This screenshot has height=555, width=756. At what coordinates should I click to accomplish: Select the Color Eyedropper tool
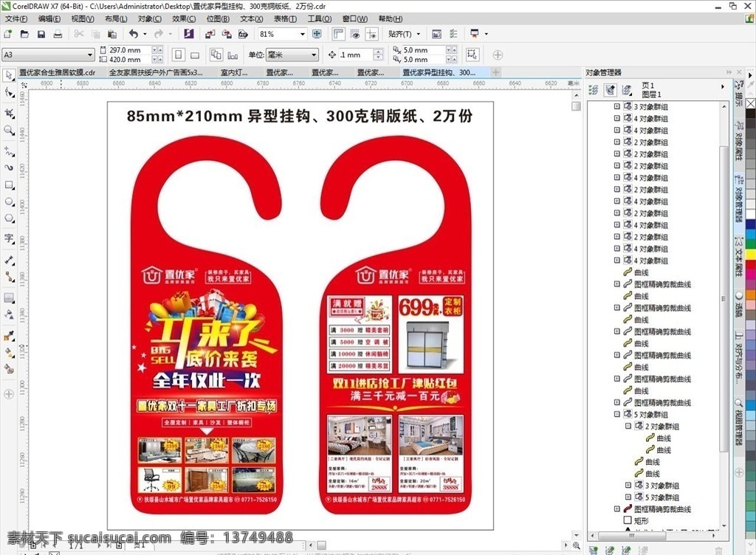9,336
